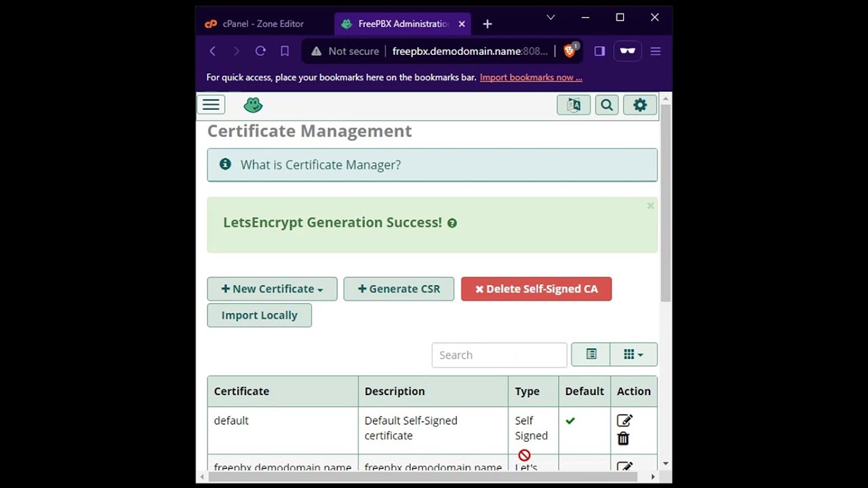Focus the certificate table Search field

pyautogui.click(x=499, y=354)
